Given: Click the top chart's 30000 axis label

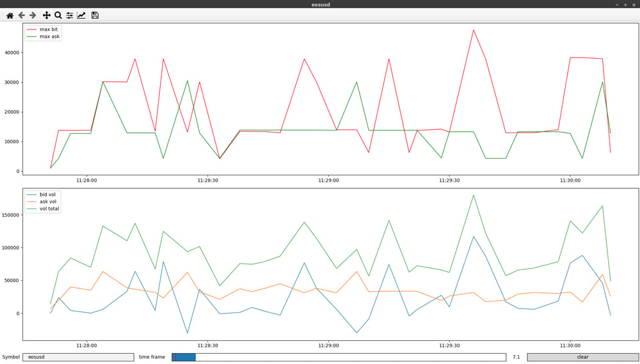Looking at the screenshot, I should 12,83.
